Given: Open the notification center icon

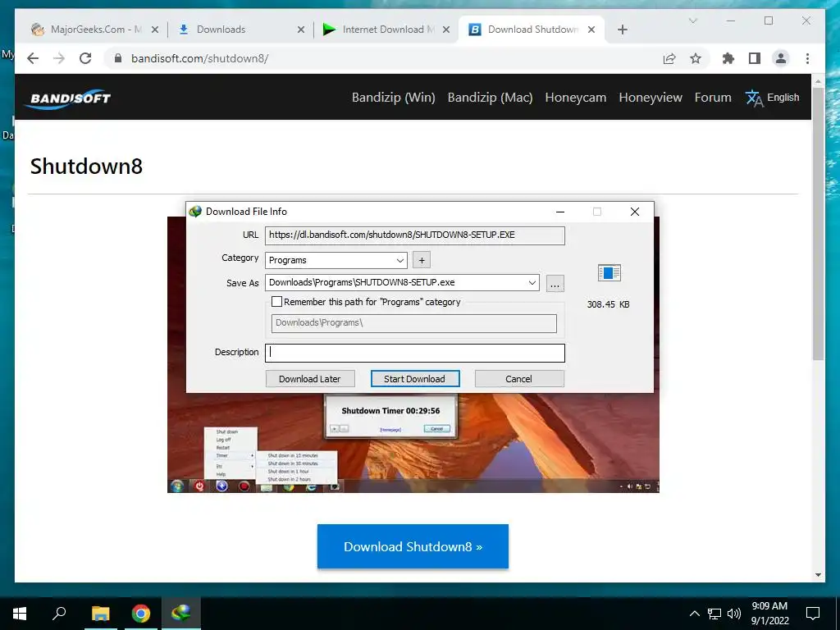Looking at the screenshot, I should pyautogui.click(x=813, y=614).
